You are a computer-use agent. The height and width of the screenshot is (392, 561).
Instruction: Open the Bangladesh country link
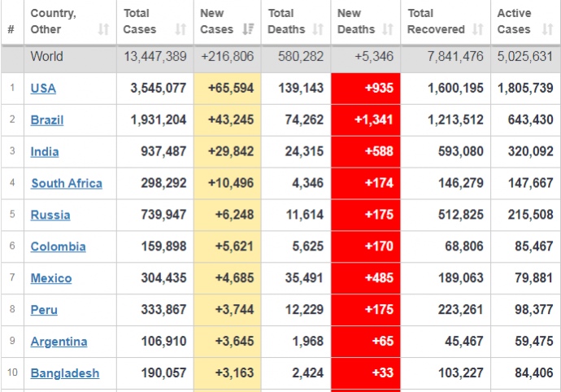tap(65, 374)
